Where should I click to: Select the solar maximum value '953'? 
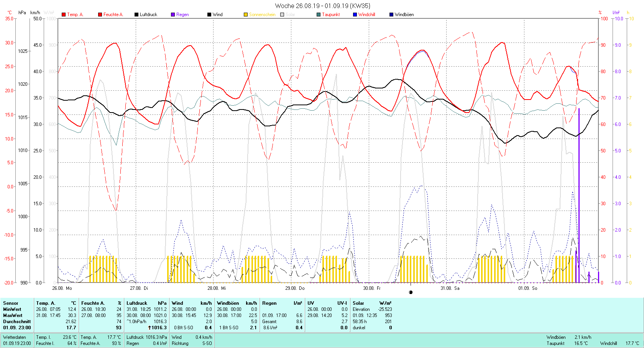[x=388, y=315]
